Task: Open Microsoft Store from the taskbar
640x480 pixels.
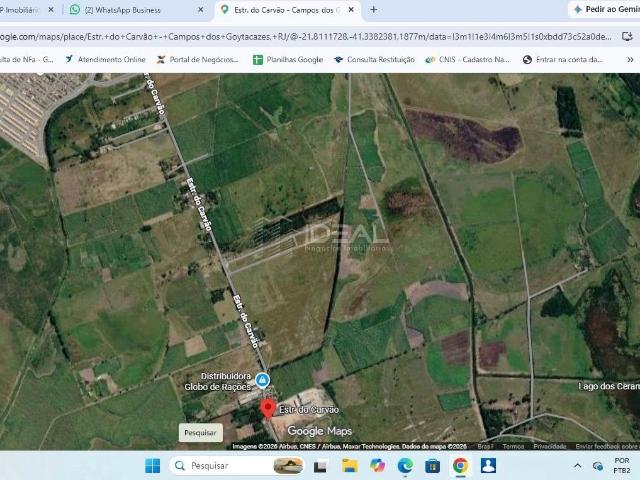Action: point(433,466)
